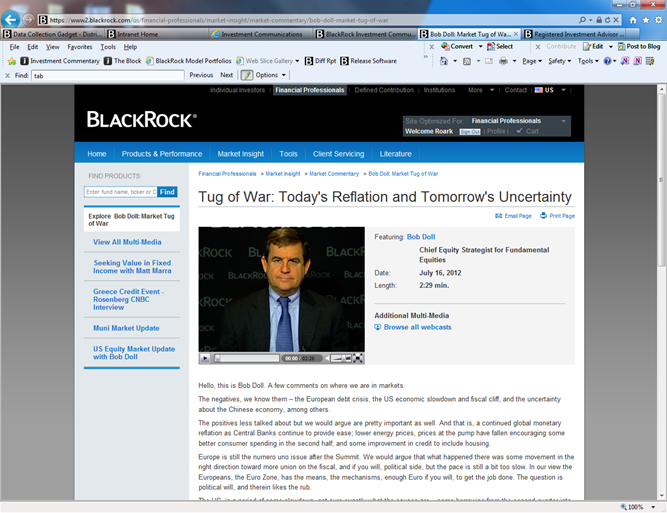Click the Convert PDF icon button

457,46
